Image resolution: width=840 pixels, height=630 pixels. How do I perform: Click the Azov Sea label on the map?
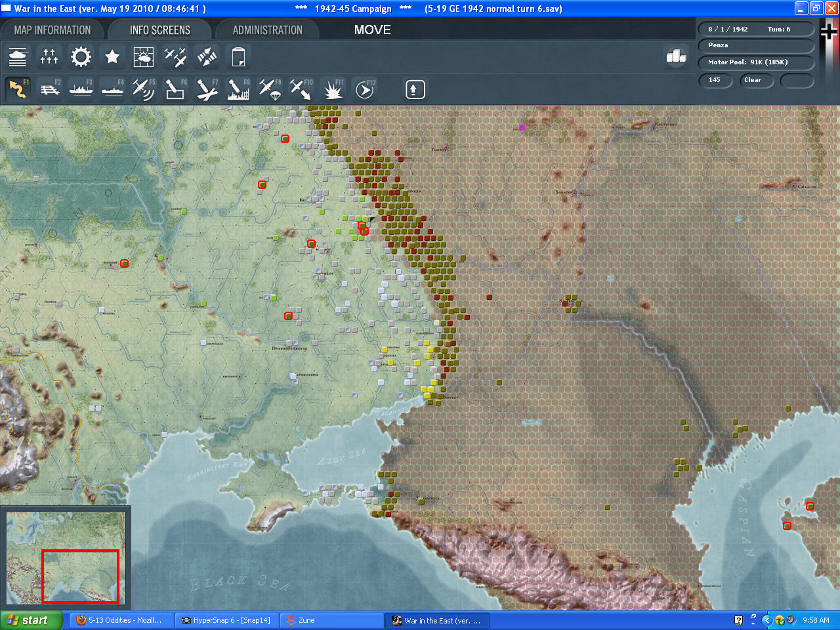click(342, 457)
